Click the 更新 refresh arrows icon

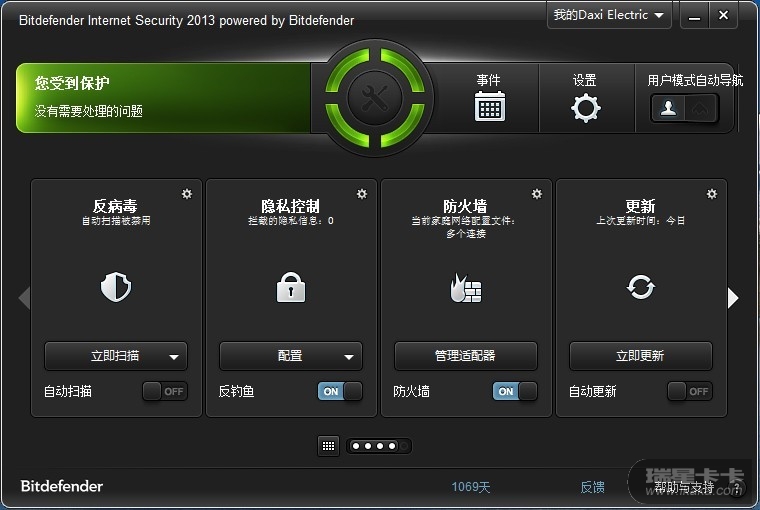pyautogui.click(x=641, y=289)
